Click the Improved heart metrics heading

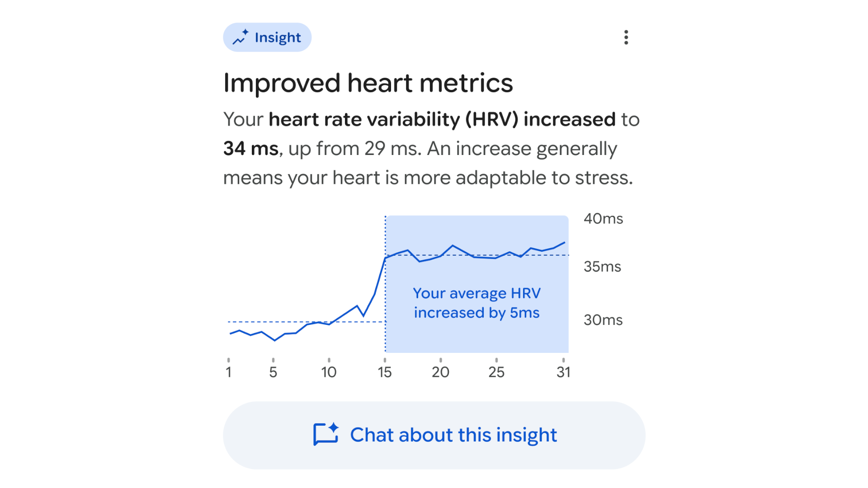click(x=368, y=83)
